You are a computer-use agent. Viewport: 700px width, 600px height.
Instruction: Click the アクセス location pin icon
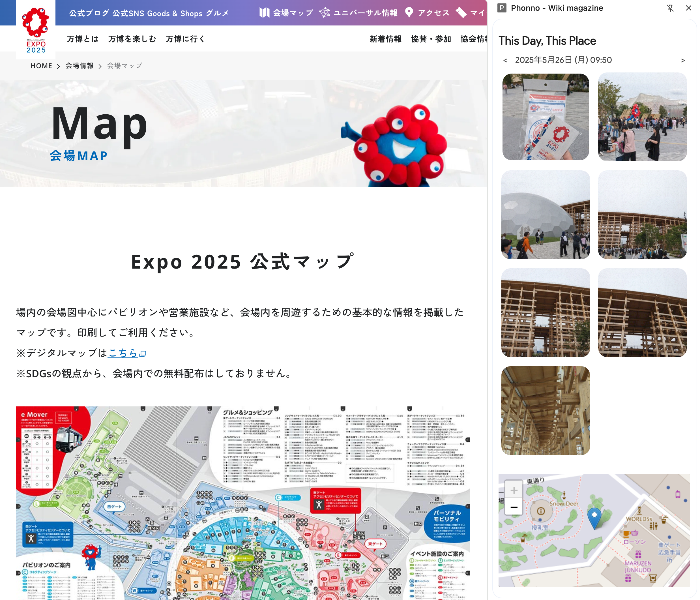(409, 13)
